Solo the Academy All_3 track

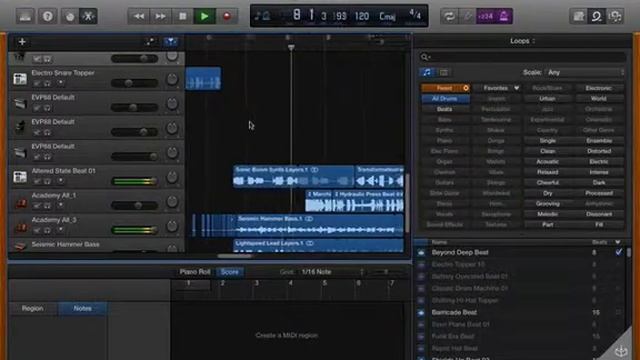[47, 230]
